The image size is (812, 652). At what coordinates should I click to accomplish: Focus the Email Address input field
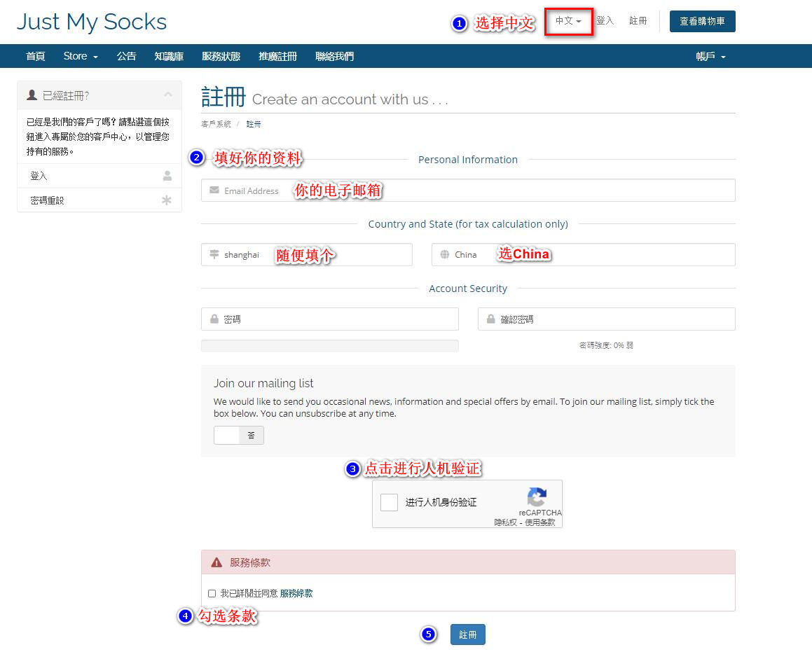pyautogui.click(x=468, y=190)
